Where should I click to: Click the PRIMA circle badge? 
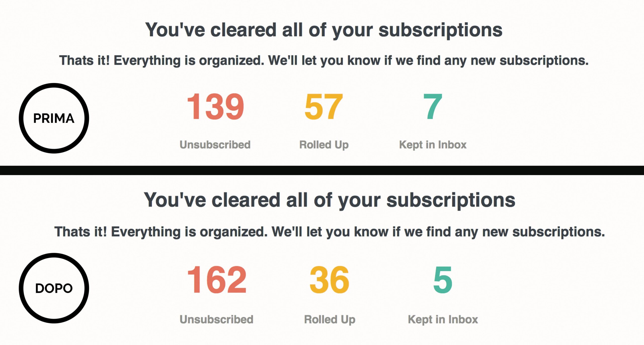(54, 118)
